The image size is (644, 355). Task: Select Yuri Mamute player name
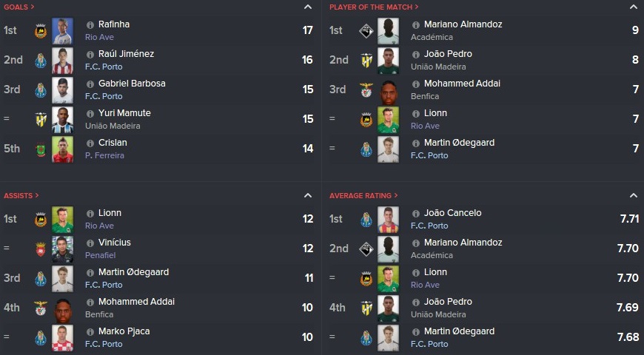pyautogui.click(x=124, y=113)
